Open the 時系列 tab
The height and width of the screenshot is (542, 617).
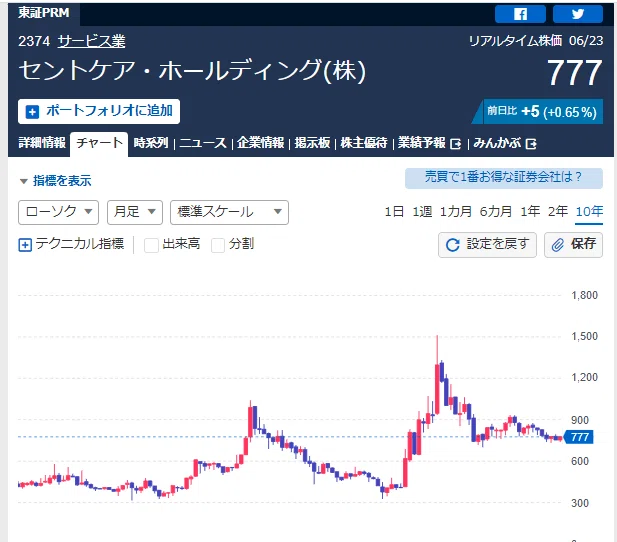point(151,143)
